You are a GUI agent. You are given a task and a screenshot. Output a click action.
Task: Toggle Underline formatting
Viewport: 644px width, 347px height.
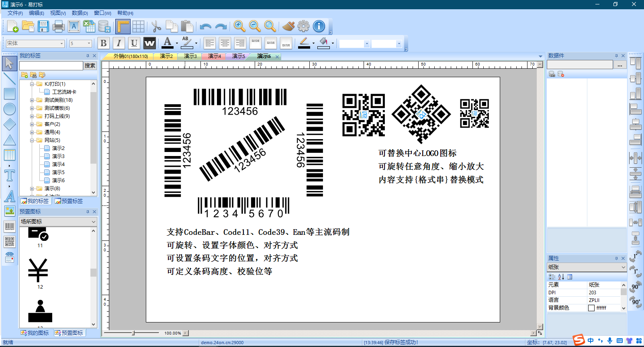click(134, 43)
